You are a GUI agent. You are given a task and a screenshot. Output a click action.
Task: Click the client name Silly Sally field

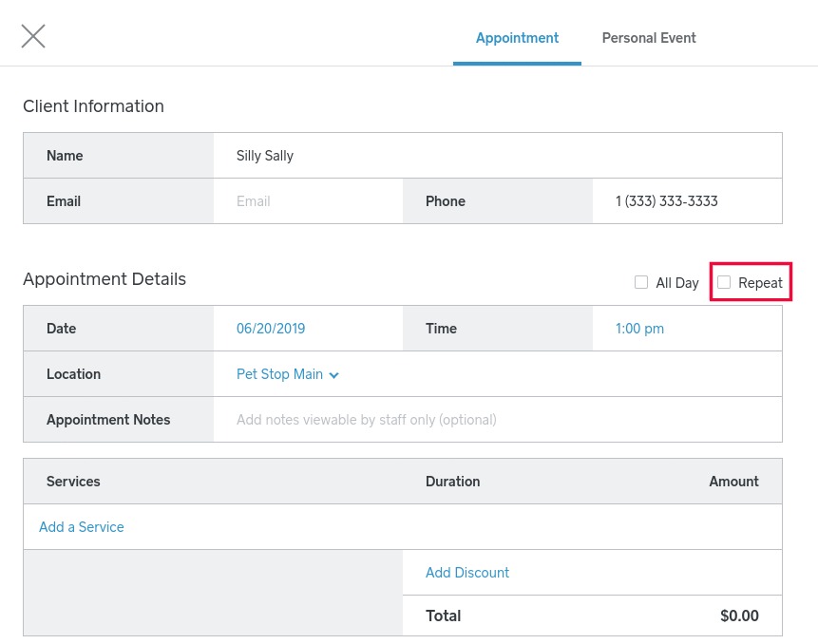(497, 156)
